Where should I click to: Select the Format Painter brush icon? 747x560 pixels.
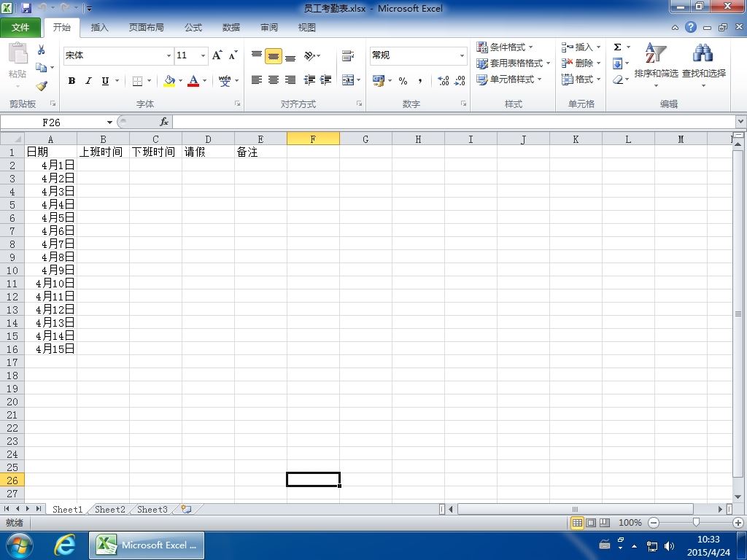(42, 86)
